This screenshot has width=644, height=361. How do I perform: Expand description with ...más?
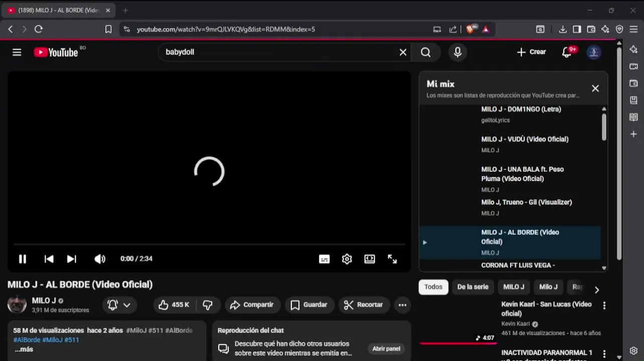(24, 349)
